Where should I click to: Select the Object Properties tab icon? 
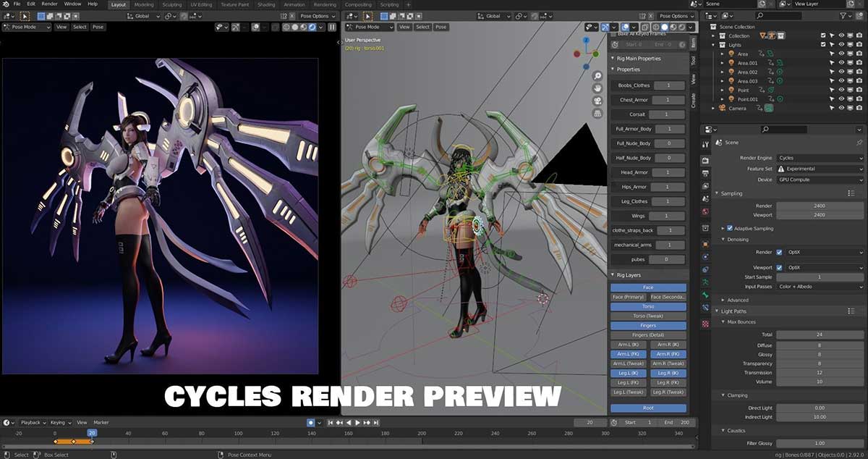(705, 245)
